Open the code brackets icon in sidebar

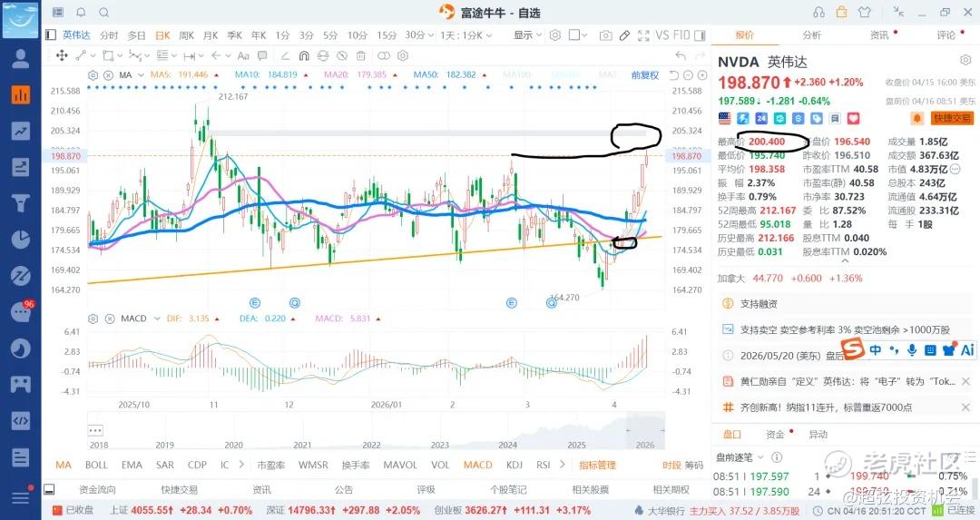tap(21, 420)
